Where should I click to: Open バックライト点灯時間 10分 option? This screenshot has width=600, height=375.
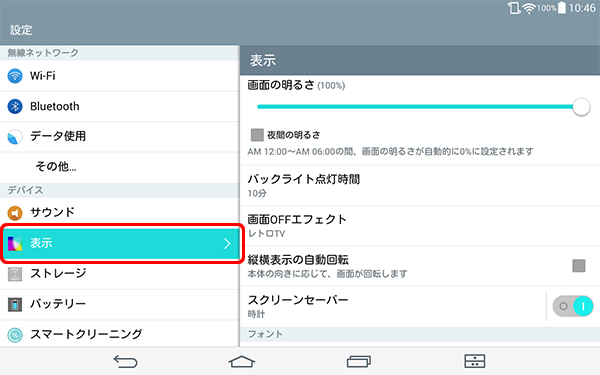[x=420, y=186]
